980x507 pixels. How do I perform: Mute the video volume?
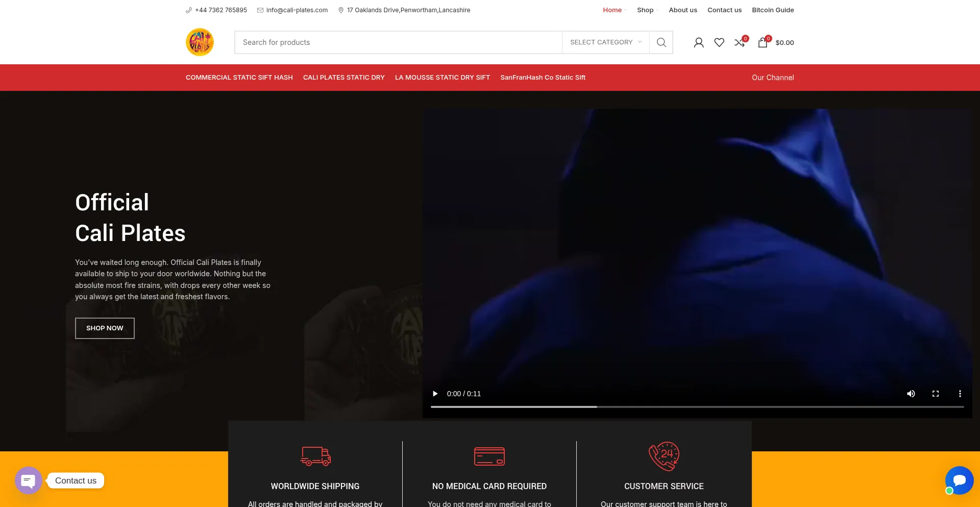pos(911,394)
